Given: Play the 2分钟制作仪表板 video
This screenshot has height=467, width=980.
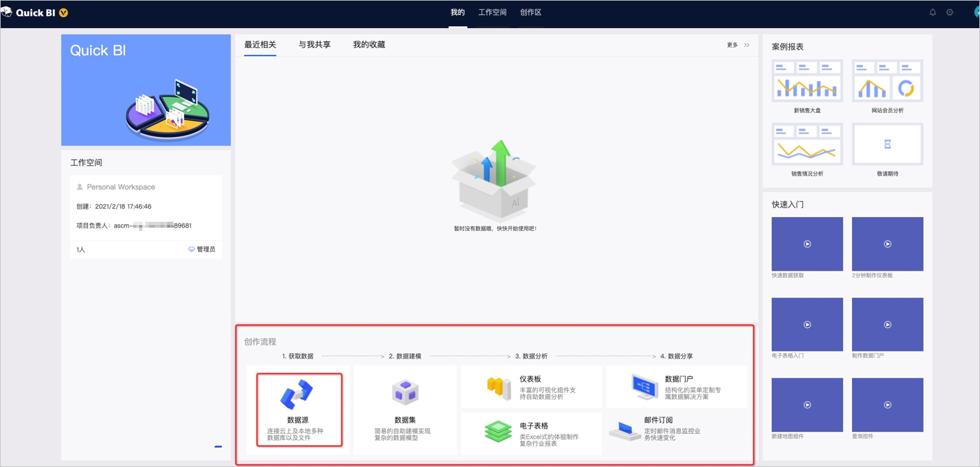Looking at the screenshot, I should click(x=887, y=244).
